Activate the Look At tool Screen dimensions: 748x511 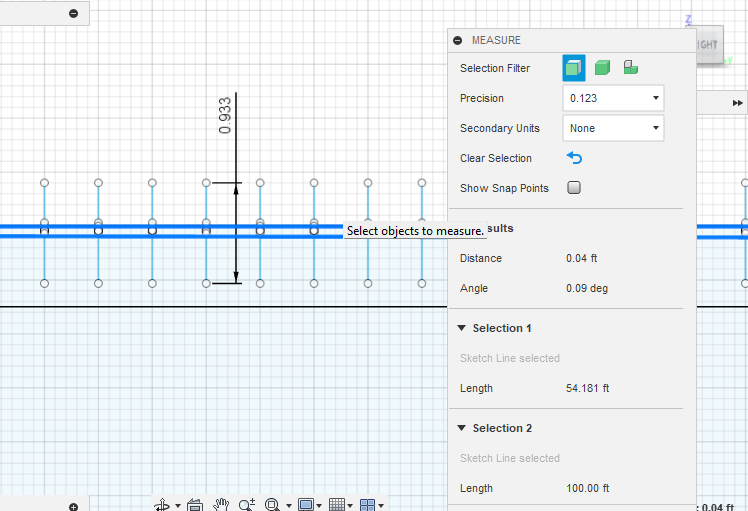[195, 505]
